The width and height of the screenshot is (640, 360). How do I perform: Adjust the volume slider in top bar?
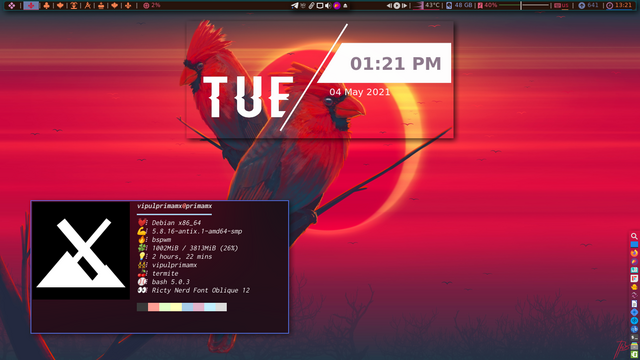click(524, 5)
